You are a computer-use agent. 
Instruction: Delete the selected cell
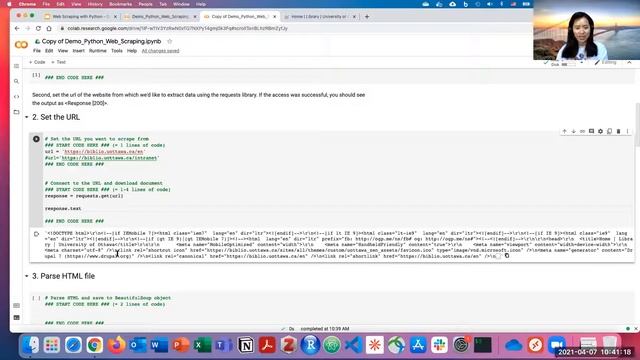click(618, 131)
